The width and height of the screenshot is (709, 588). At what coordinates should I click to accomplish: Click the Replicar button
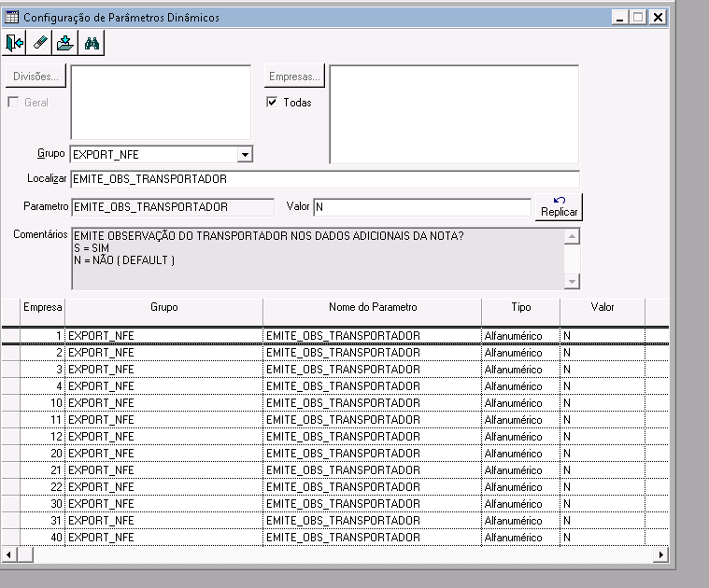[x=559, y=207]
